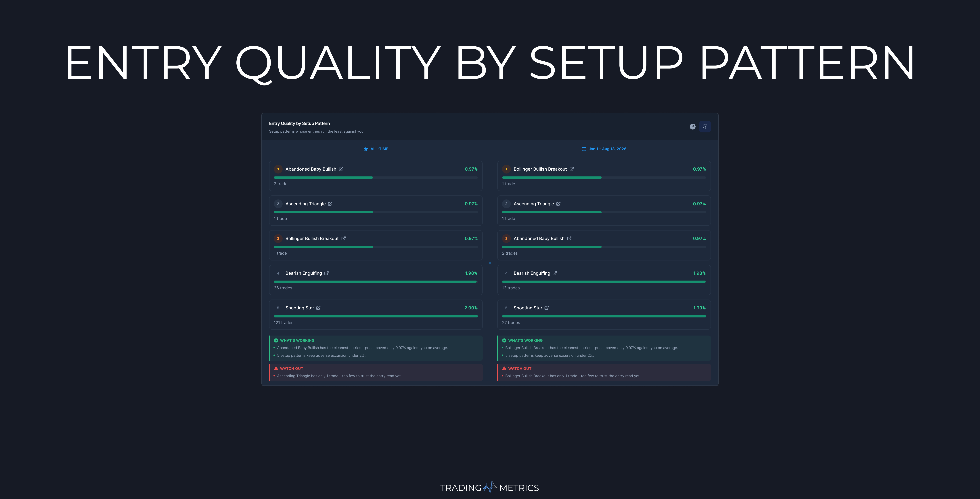Click the "13 trades" count

[x=511, y=288]
